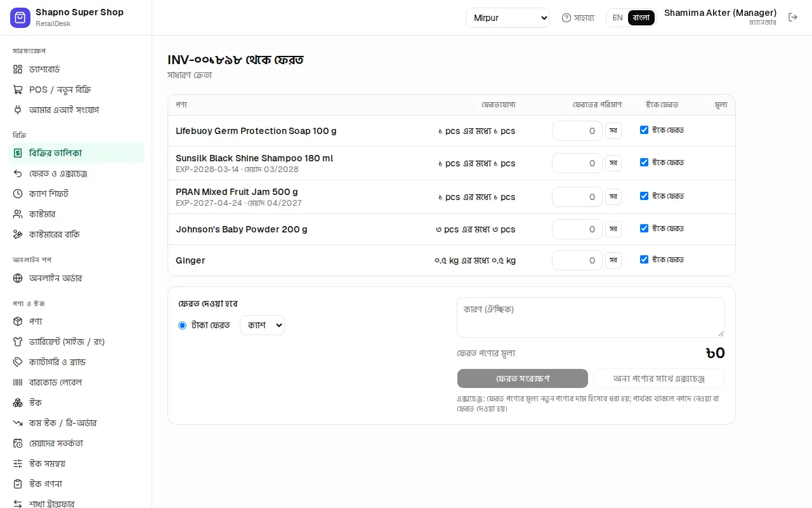Uncheck স্টকে ফেরত for Johnson's Baby Powder
The width and height of the screenshot is (812, 508).
[644, 229]
